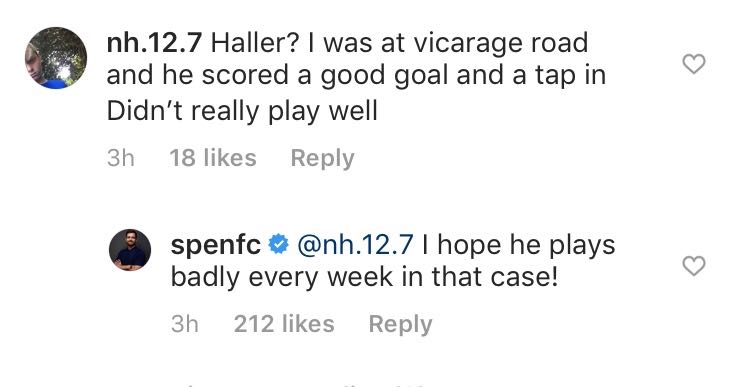Follow the @nh.12.7 mention in the reply
This screenshot has width=750, height=387.
click(355, 245)
